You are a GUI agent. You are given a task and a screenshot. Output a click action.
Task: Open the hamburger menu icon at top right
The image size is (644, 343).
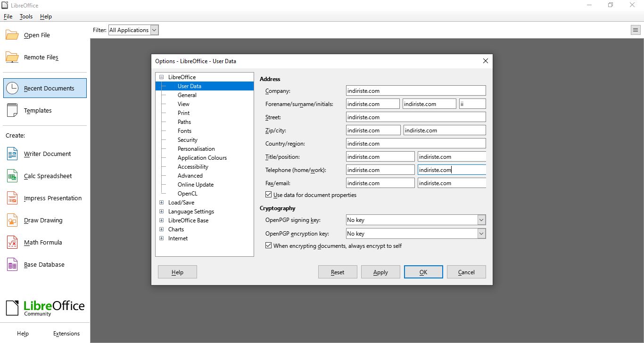coord(635,30)
